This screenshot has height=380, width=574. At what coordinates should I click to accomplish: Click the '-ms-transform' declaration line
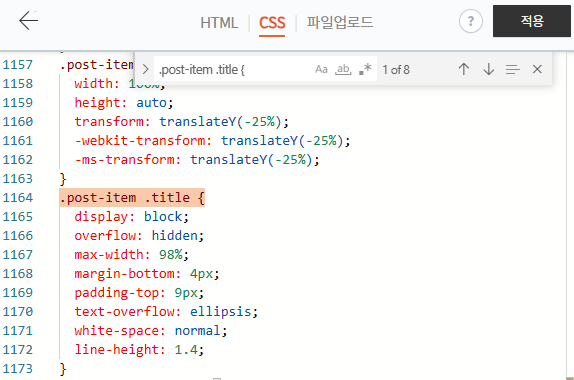pyautogui.click(x=197, y=160)
